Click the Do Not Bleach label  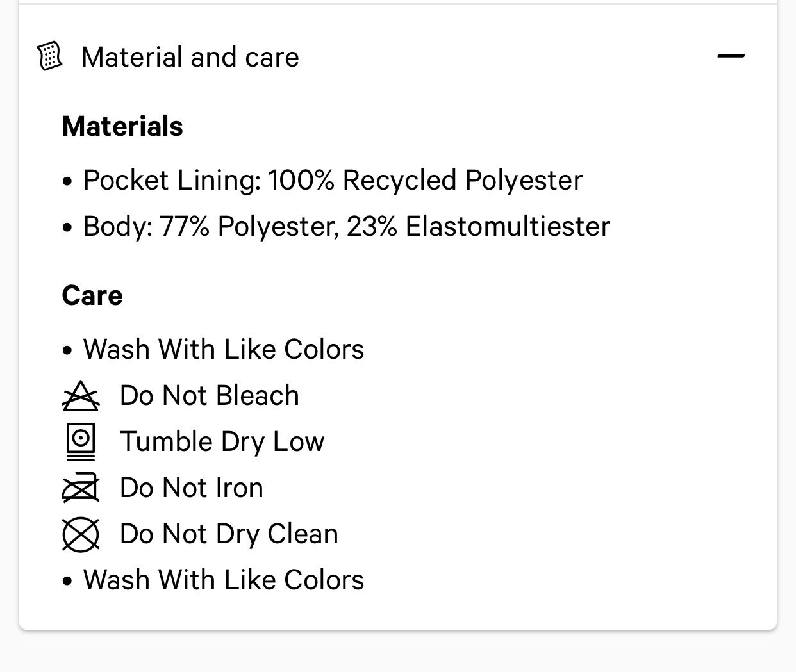tap(210, 396)
